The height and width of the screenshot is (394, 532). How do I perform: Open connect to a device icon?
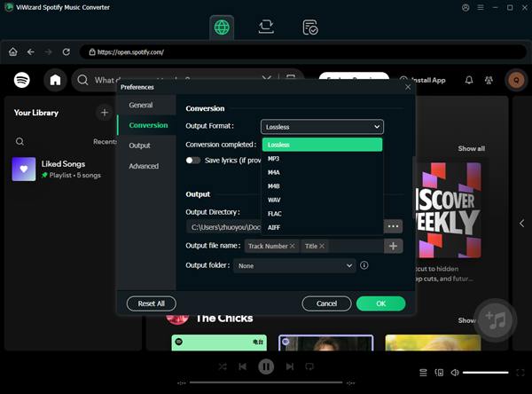(x=439, y=373)
